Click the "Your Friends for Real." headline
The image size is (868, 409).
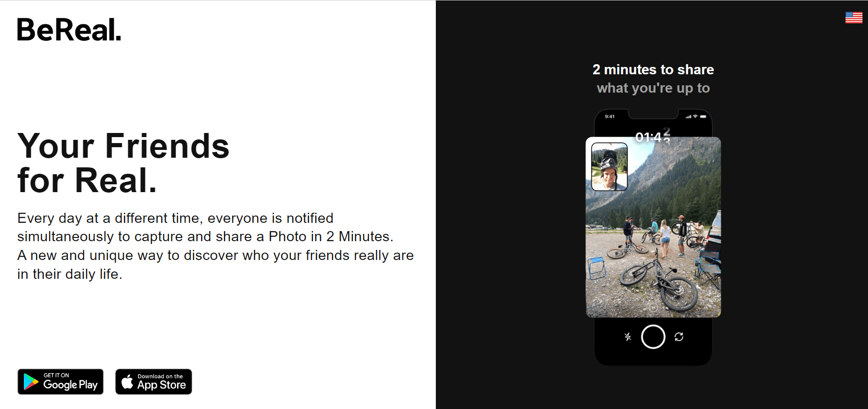tap(123, 163)
